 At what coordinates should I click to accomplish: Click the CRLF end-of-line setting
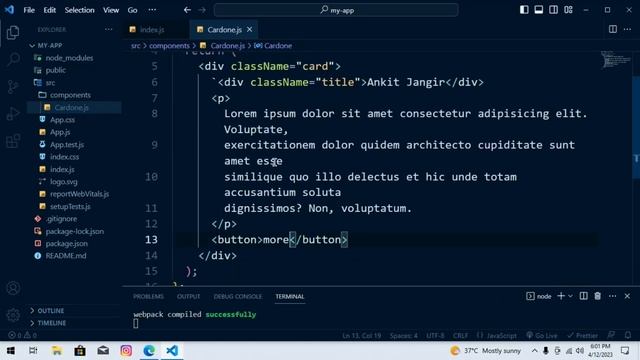click(460, 336)
